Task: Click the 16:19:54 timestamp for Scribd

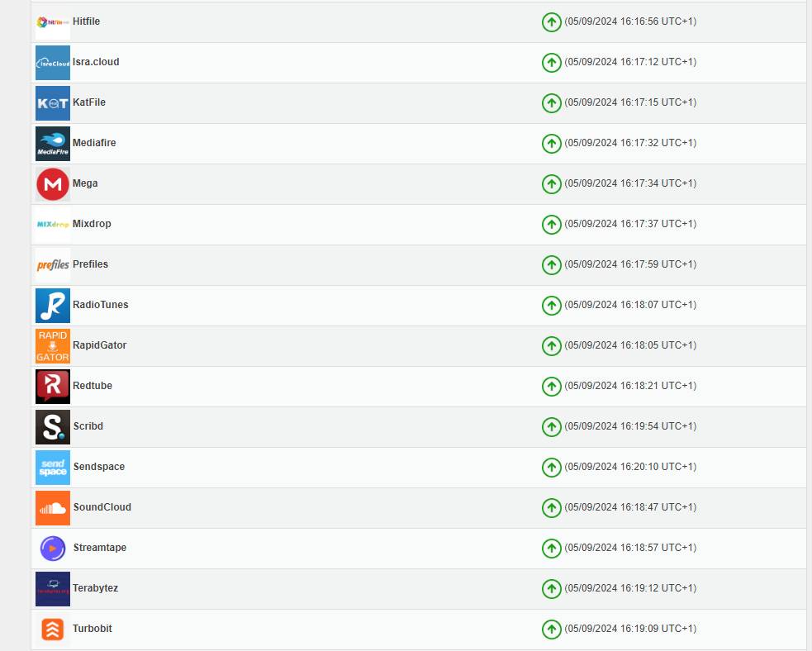Action: click(630, 425)
